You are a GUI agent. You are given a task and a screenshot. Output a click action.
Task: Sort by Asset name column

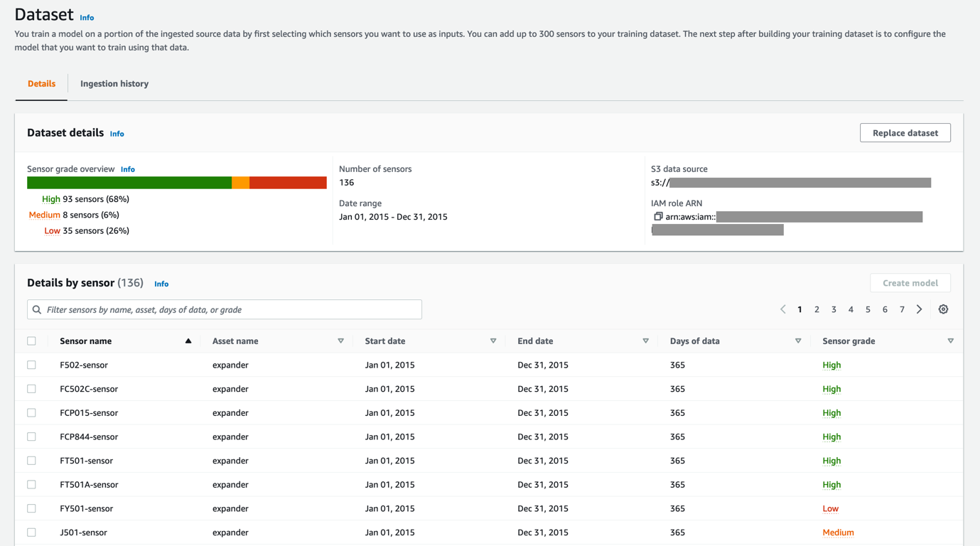340,341
